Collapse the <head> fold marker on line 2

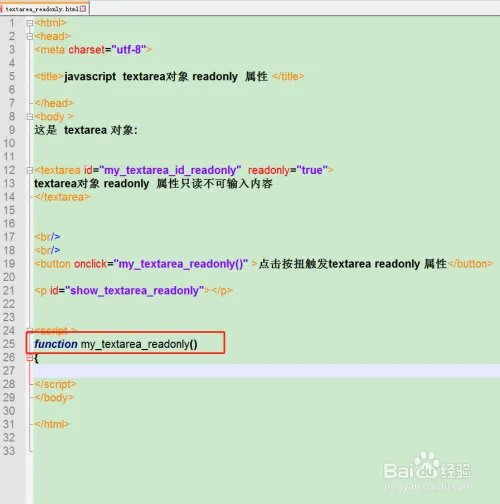[x=30, y=36]
